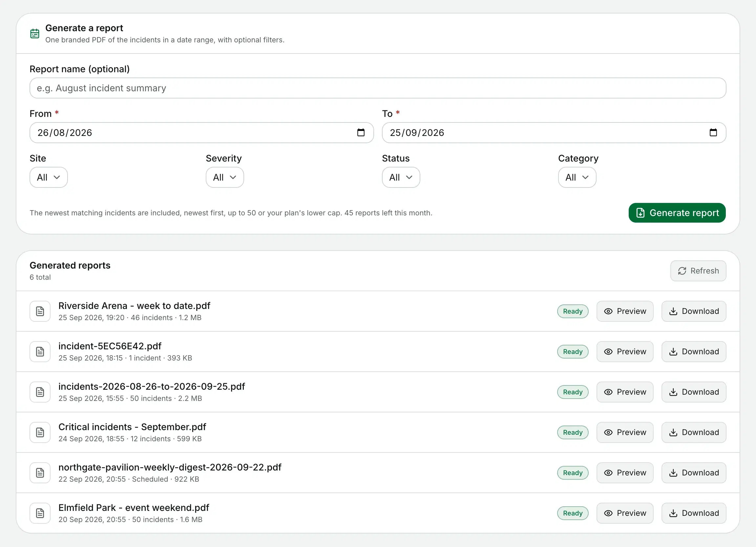Viewport: 756px width, 547px height.
Task: Click the Ready badge on incident-5EC56E42.pdf row
Action: click(573, 352)
